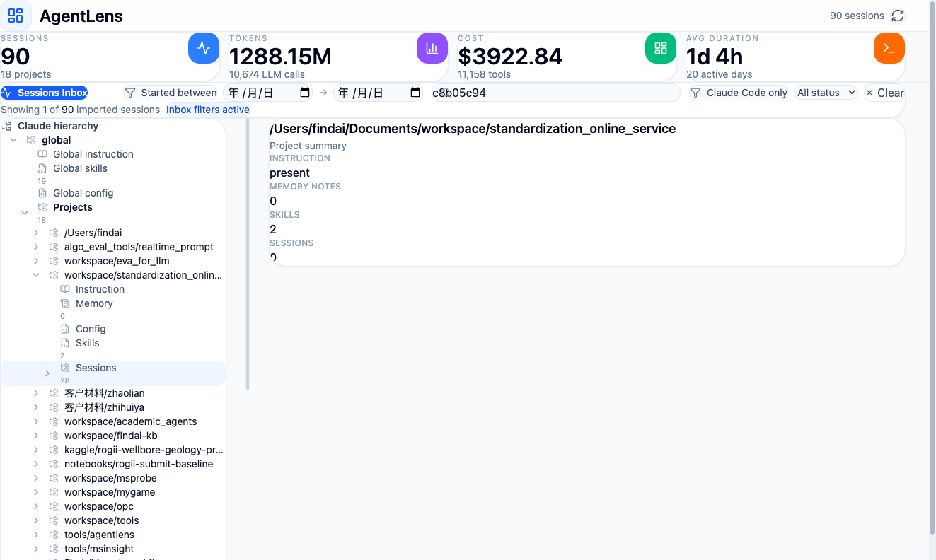936x560 pixels.
Task: Click Inbox filters active link
Action: [x=208, y=110]
